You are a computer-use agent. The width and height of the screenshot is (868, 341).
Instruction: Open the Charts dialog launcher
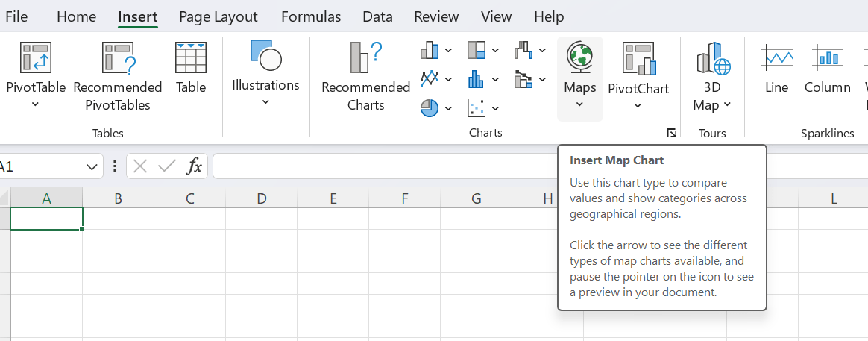coord(671,133)
